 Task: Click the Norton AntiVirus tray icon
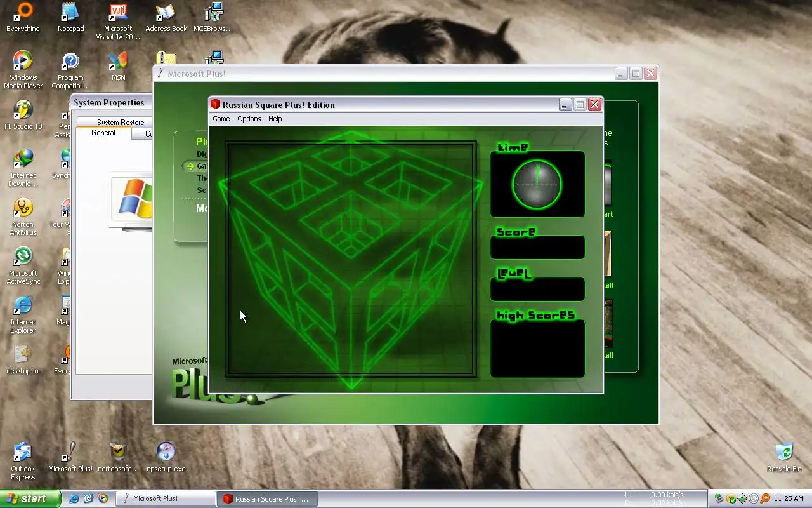tap(731, 498)
